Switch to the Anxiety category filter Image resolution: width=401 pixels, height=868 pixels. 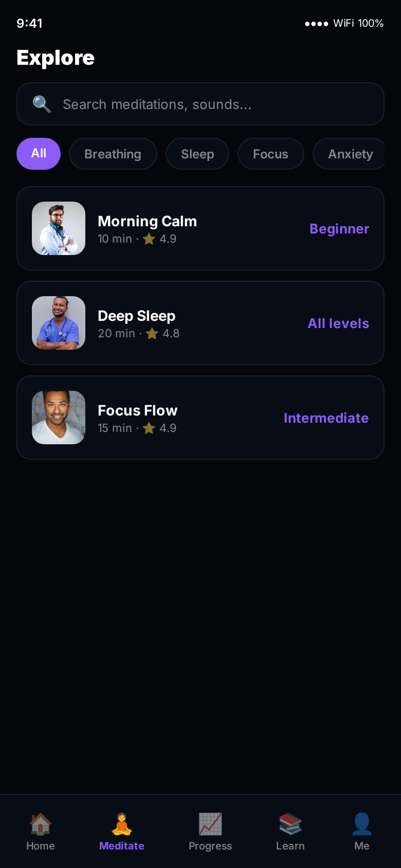point(350,154)
